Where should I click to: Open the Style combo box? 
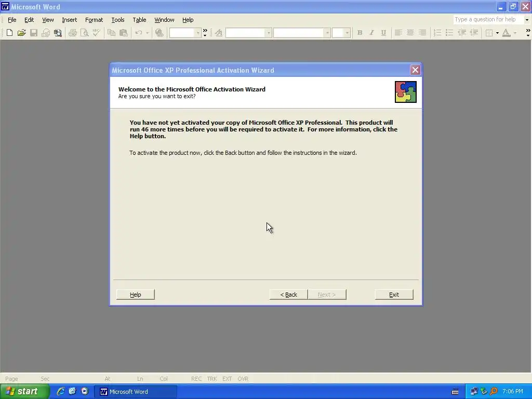coord(249,33)
